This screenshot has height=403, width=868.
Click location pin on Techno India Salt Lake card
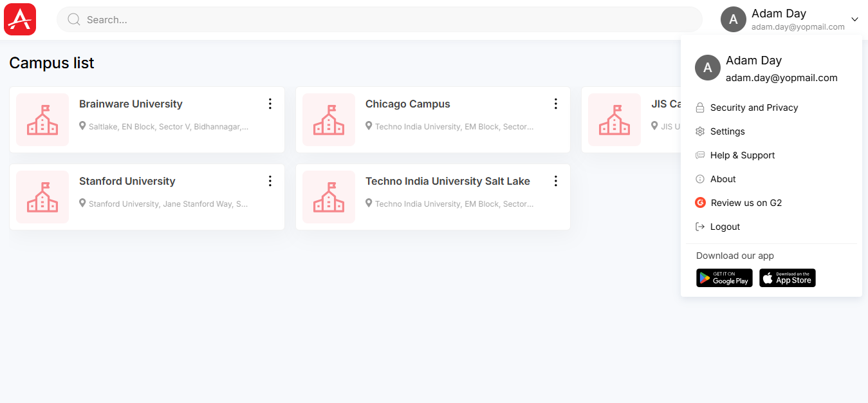(369, 203)
